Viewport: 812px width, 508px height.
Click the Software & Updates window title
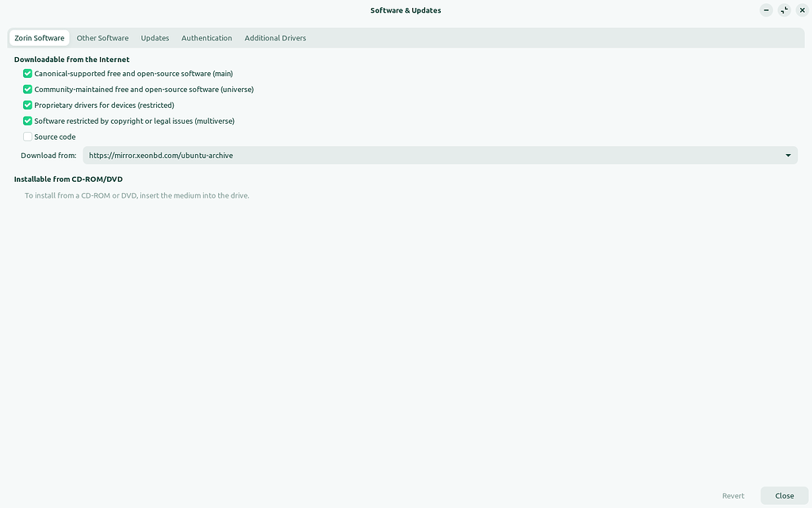(x=405, y=10)
